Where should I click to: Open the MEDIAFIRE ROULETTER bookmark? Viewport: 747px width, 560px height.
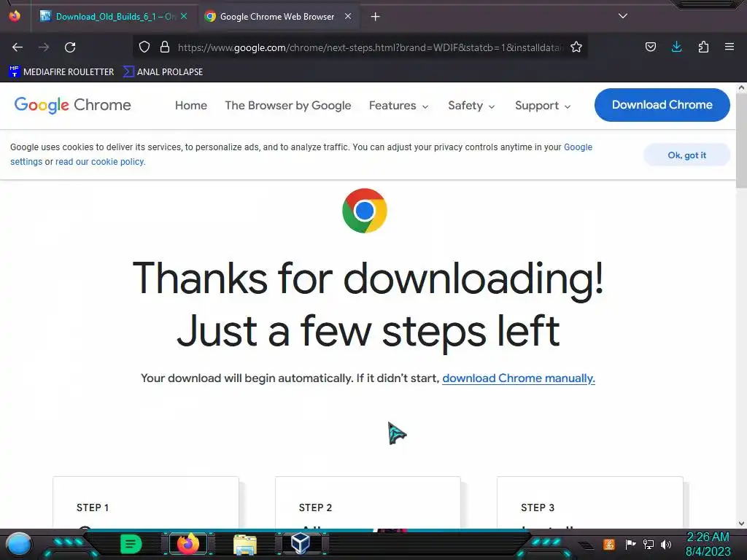pos(61,72)
